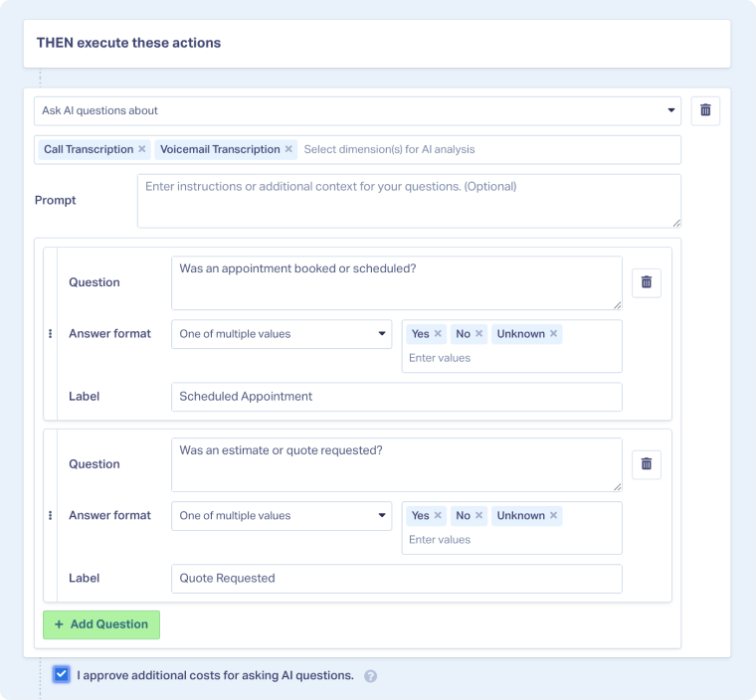The height and width of the screenshot is (700, 756).
Task: Expand Answer format dropdown for second question
Action: coord(282,516)
